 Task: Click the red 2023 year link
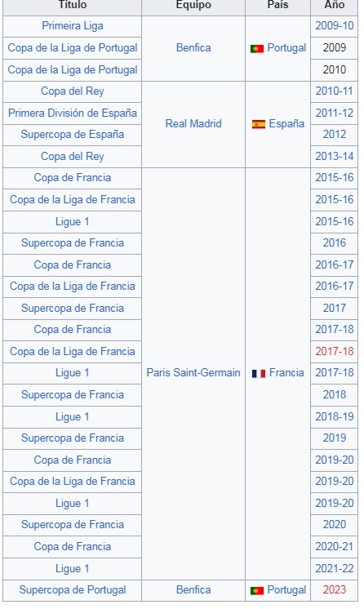334,590
